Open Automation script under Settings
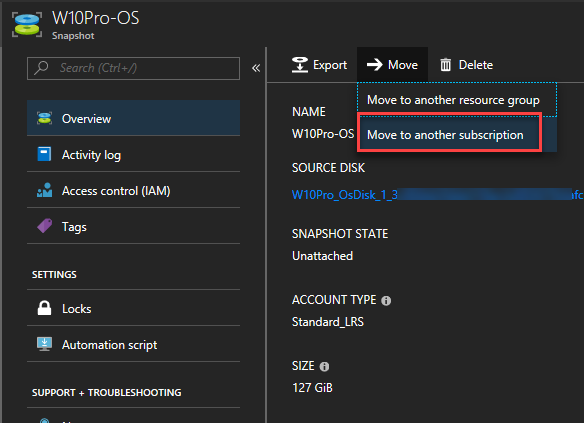The image size is (584, 423). (133, 344)
